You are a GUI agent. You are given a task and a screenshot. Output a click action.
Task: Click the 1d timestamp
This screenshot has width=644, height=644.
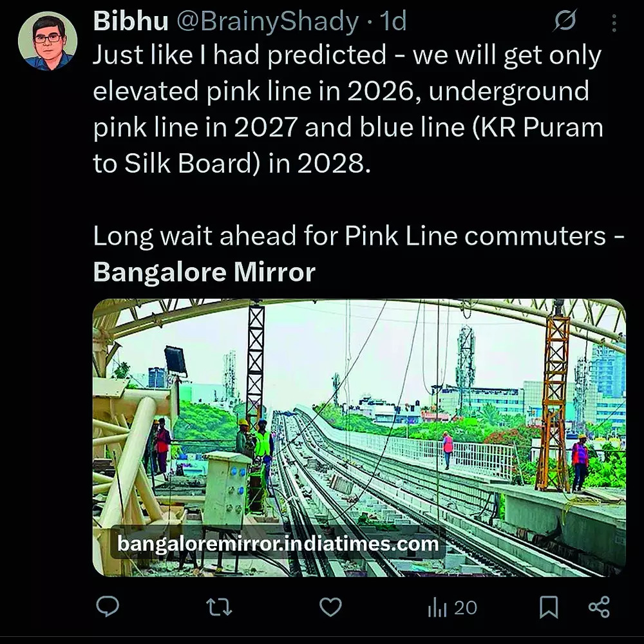393,21
